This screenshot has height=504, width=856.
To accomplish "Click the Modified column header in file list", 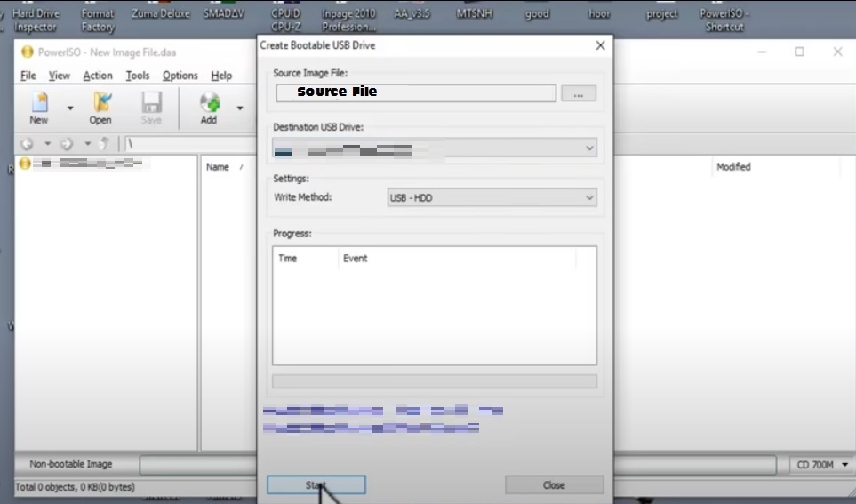I will click(733, 166).
